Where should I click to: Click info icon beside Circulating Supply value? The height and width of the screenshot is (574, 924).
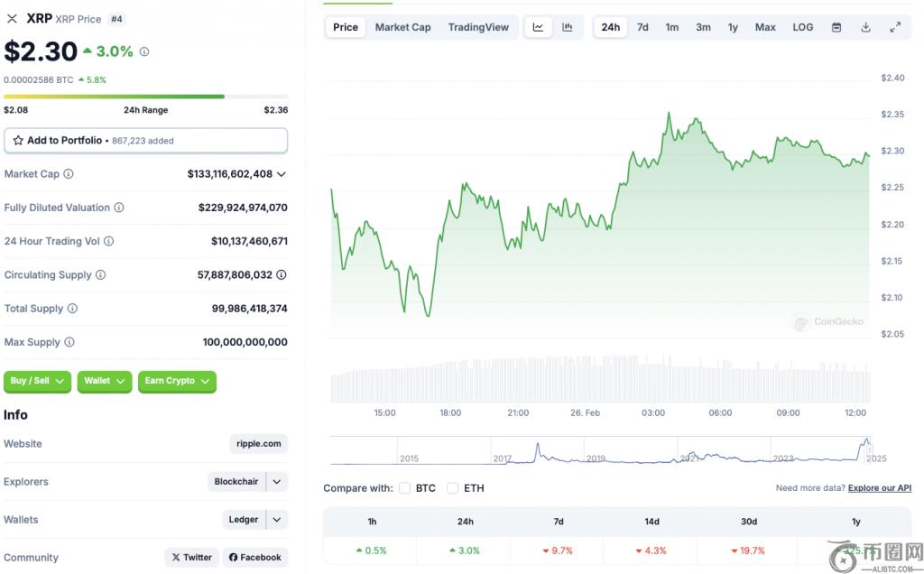(282, 275)
